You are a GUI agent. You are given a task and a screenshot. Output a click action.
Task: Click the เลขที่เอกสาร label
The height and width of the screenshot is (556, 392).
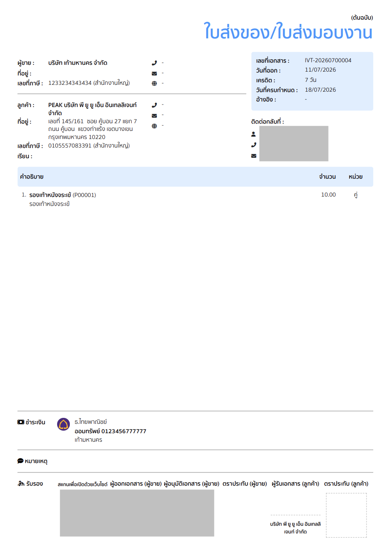[273, 61]
